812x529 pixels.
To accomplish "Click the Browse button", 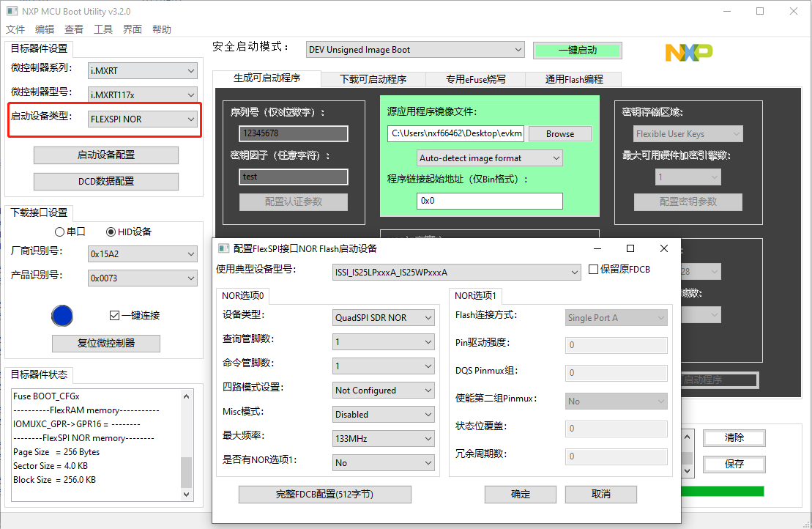I will pos(559,133).
